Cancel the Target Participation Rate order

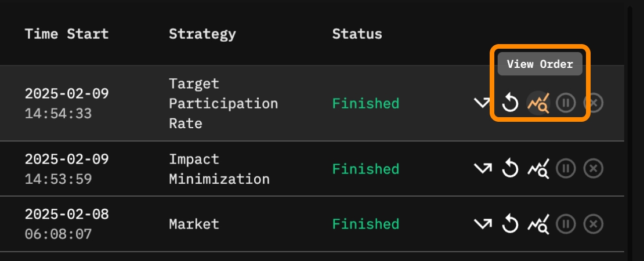coord(594,104)
